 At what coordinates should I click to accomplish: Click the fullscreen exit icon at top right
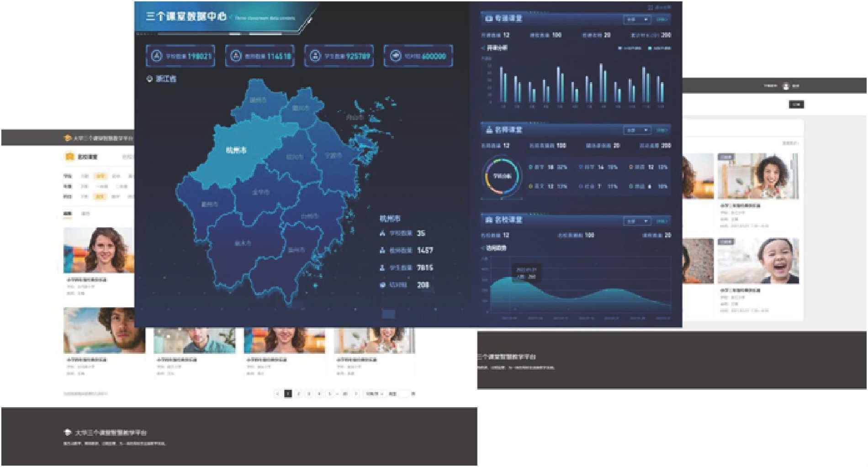pyautogui.click(x=651, y=8)
